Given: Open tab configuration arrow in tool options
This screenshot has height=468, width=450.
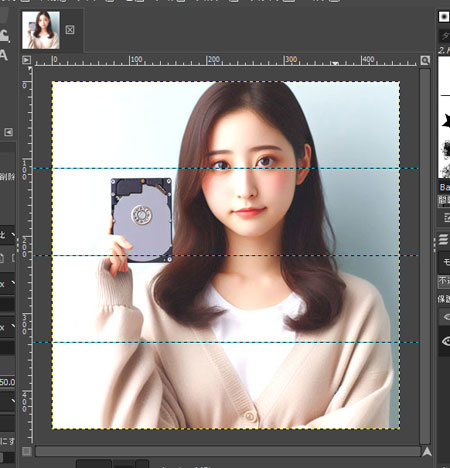Looking at the screenshot, I should coord(9,132).
